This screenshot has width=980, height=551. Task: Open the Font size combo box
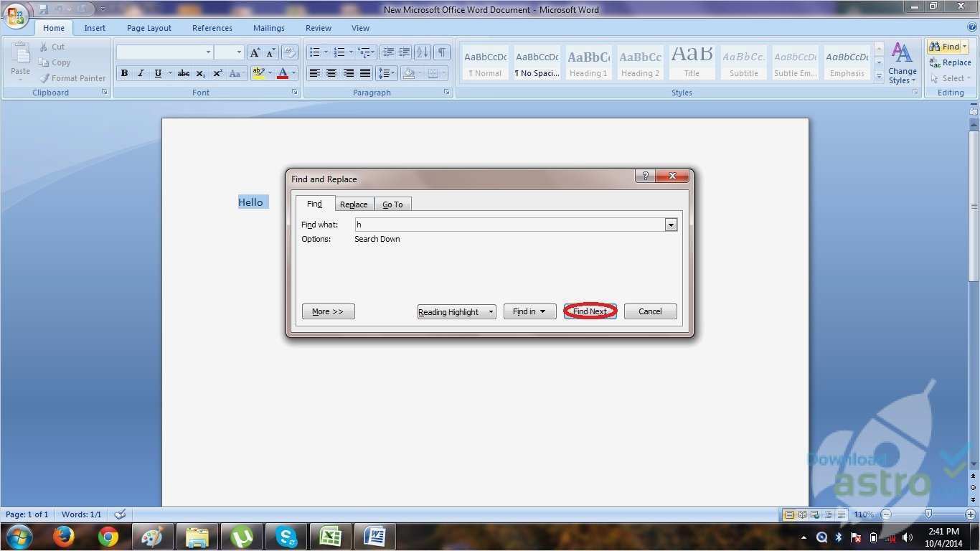230,52
